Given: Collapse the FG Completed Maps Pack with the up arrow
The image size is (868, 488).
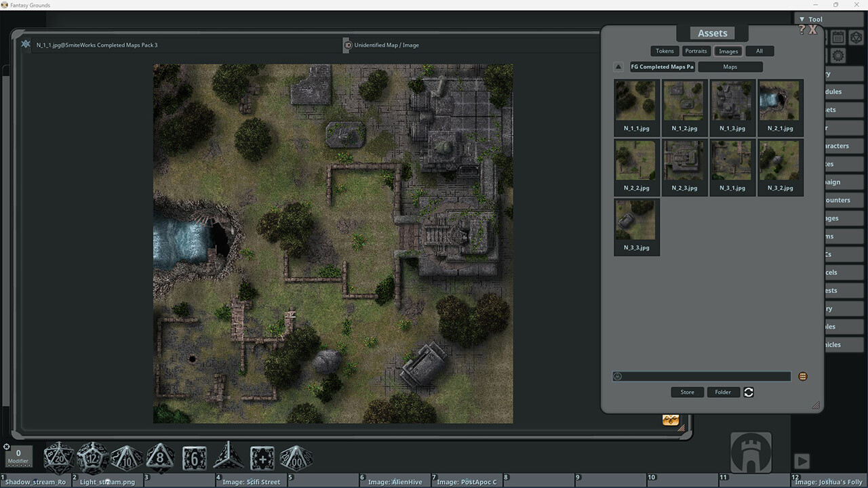Looking at the screenshot, I should click(x=618, y=66).
